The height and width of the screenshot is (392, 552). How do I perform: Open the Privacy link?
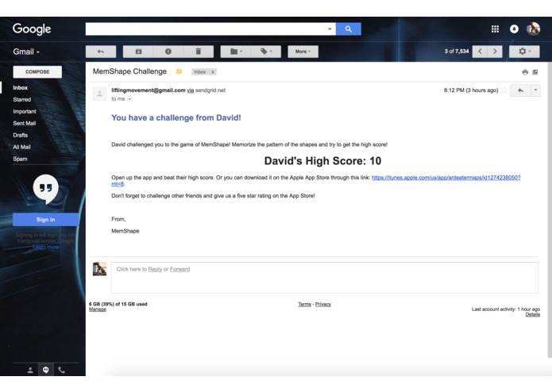[323, 305]
